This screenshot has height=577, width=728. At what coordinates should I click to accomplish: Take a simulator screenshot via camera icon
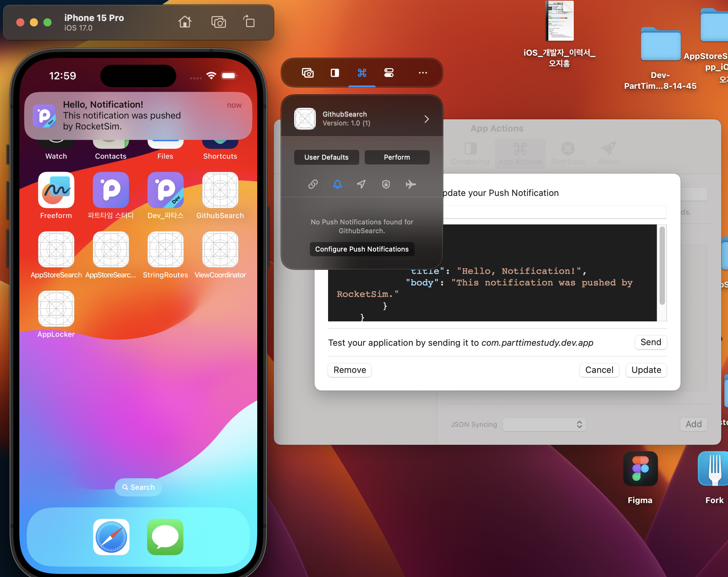click(219, 22)
